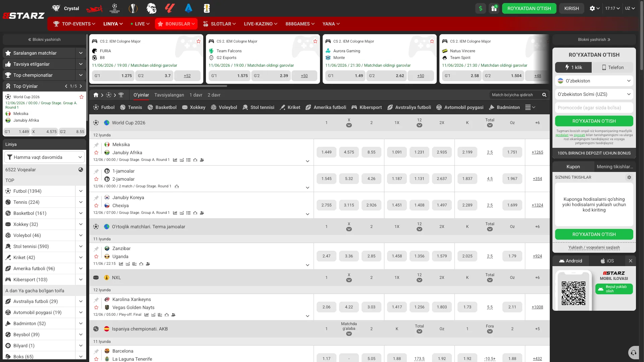This screenshot has height=362, width=644.
Task: Open SLOTLAR menu
Action: [219, 24]
